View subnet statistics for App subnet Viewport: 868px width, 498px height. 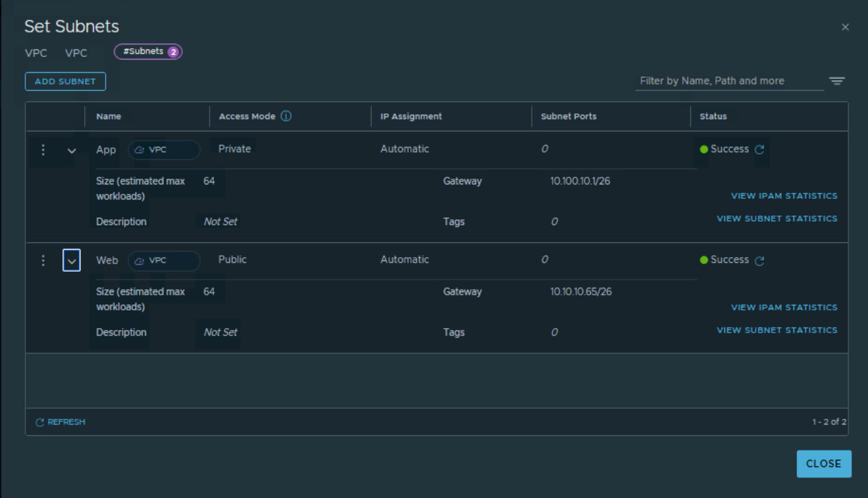777,219
